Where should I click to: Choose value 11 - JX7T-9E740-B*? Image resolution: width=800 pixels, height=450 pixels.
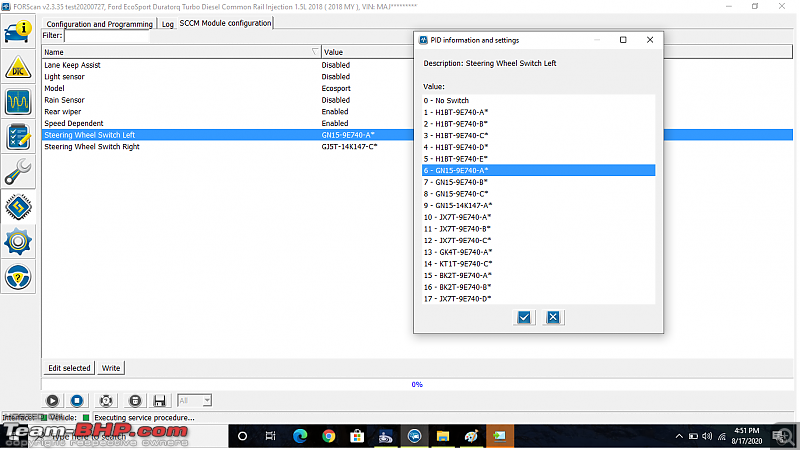click(x=538, y=229)
